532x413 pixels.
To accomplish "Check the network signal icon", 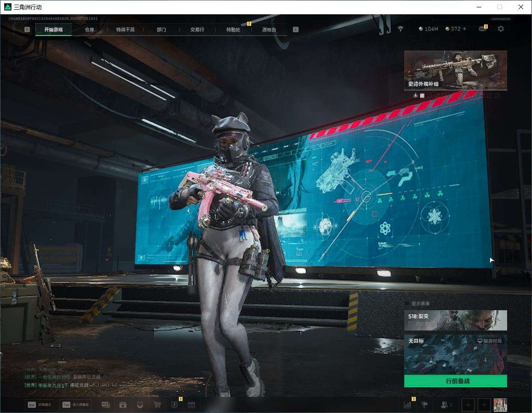I will (x=400, y=29).
